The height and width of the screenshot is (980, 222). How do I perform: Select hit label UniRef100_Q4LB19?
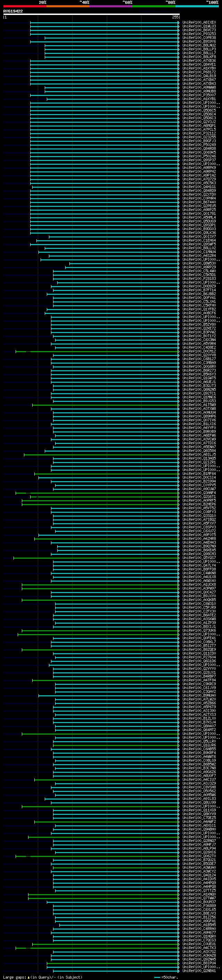pyautogui.click(x=199, y=76)
